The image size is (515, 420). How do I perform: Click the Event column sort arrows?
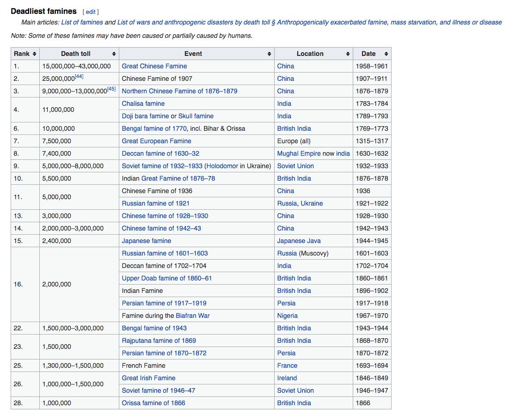click(269, 54)
